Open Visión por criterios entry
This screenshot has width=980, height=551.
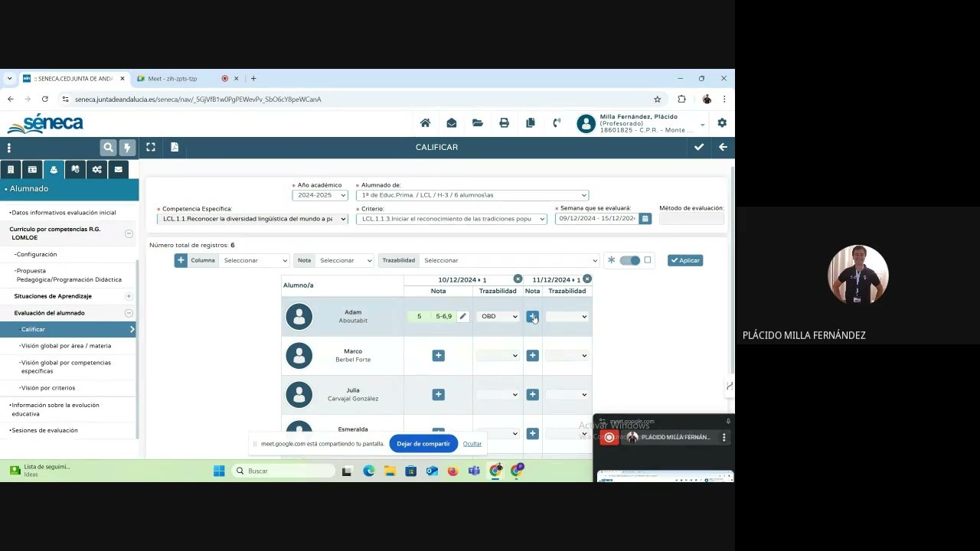coord(47,388)
